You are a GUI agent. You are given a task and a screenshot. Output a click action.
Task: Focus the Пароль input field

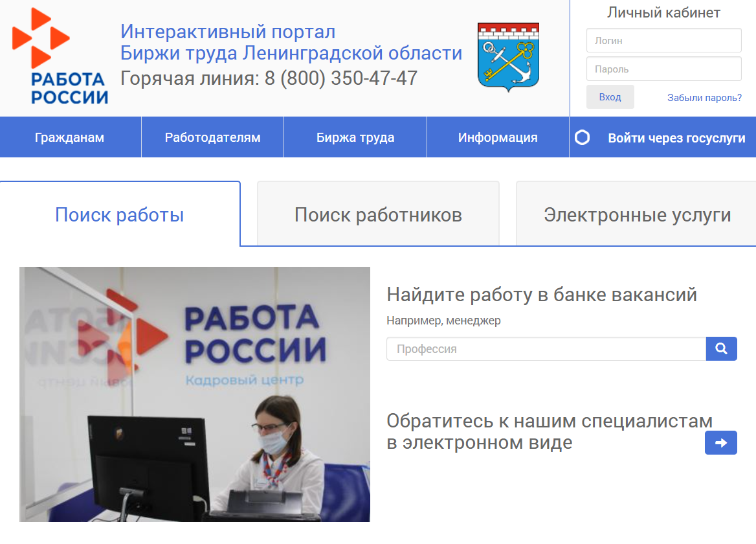tap(664, 69)
